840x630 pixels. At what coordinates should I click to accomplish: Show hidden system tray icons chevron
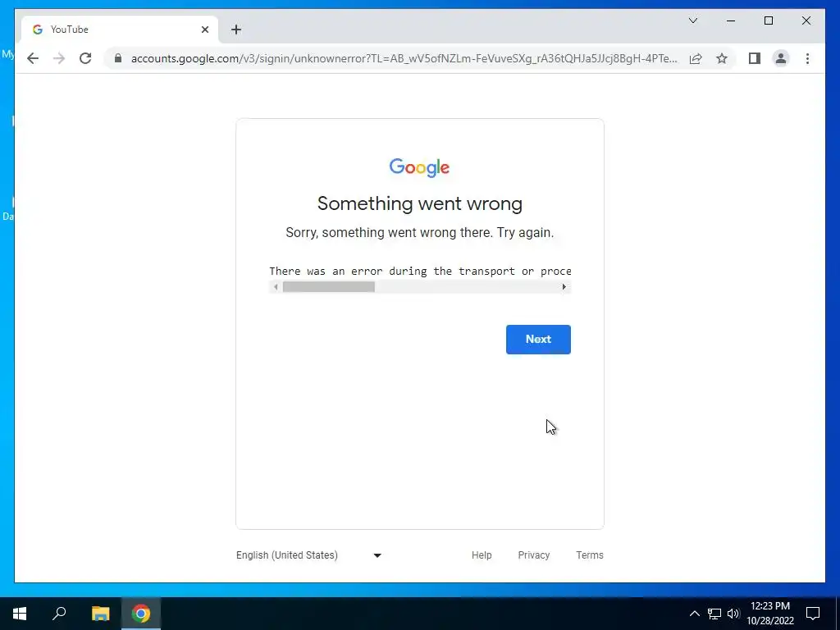[694, 614]
